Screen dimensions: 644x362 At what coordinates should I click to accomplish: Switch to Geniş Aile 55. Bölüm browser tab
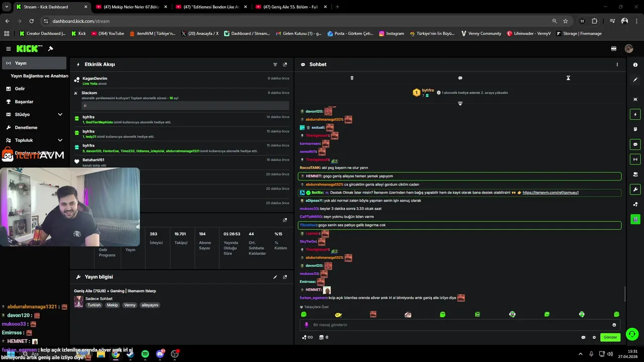292,7
